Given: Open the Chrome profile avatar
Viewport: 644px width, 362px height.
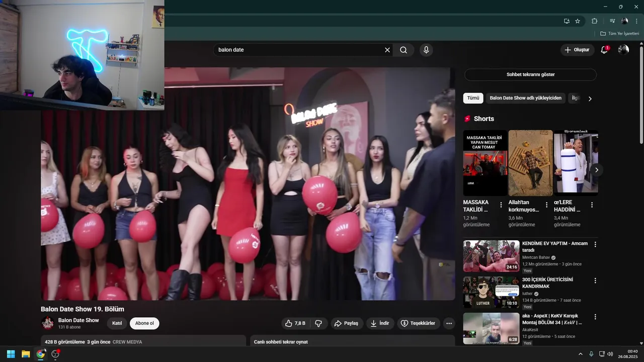Looking at the screenshot, I should tap(624, 21).
